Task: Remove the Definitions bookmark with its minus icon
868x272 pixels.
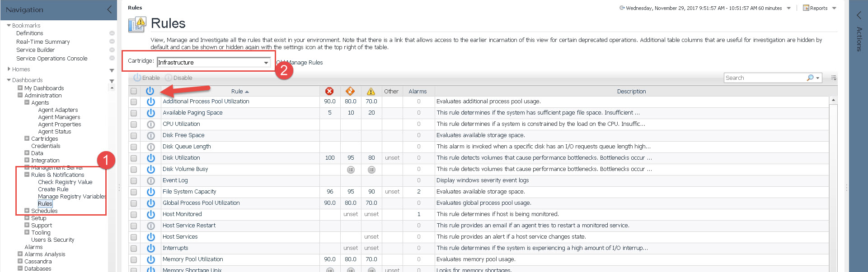Action: pyautogui.click(x=112, y=33)
